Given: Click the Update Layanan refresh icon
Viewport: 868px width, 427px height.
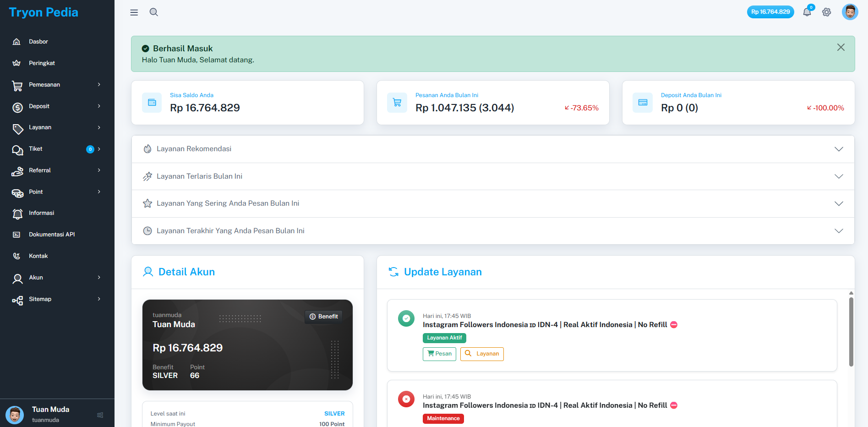Looking at the screenshot, I should coord(393,272).
